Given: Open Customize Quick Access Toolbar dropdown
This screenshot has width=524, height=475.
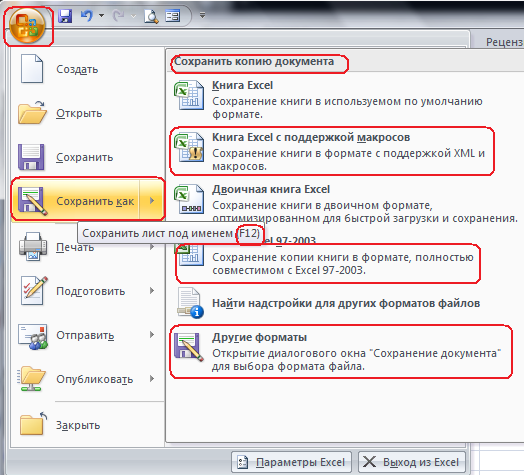Looking at the screenshot, I should (202, 15).
